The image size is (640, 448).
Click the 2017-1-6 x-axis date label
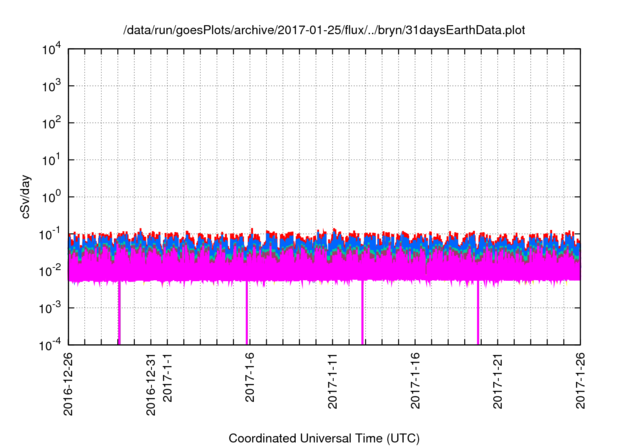click(x=250, y=377)
